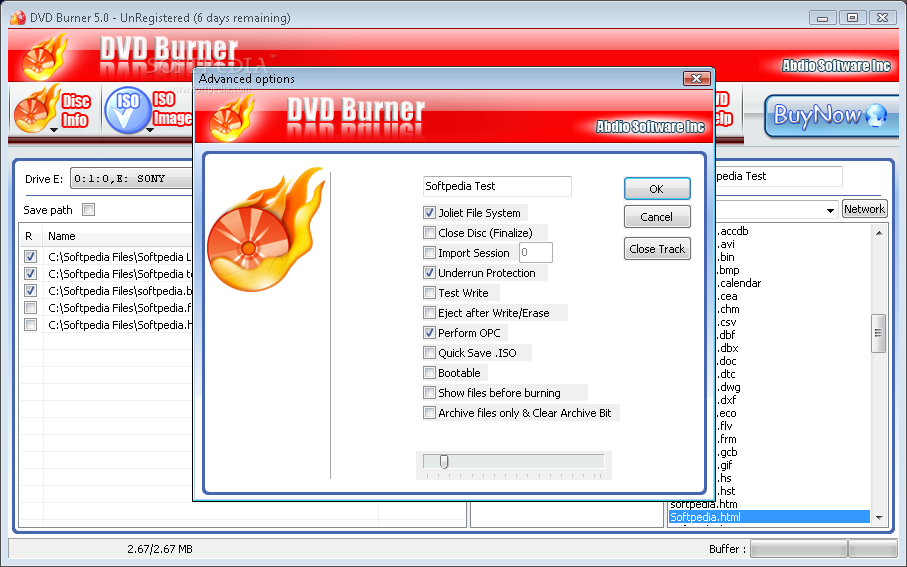Select the .dwg file entry
This screenshot has width=907, height=567.
(x=728, y=388)
